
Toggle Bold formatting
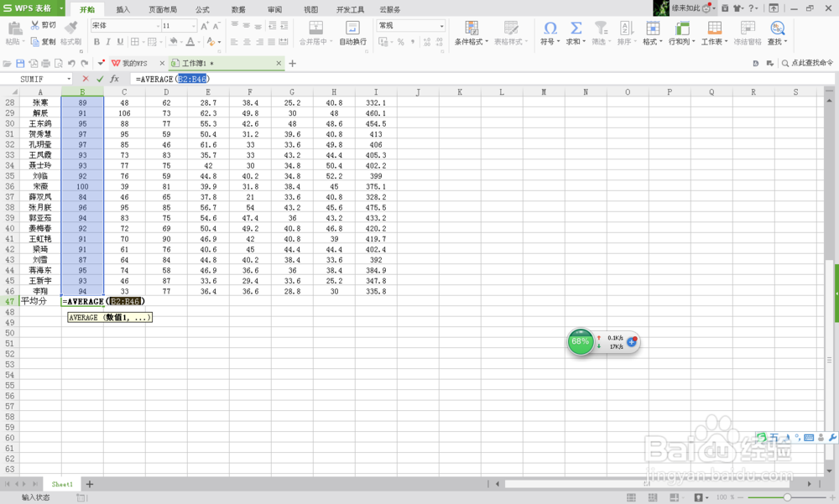(x=96, y=42)
